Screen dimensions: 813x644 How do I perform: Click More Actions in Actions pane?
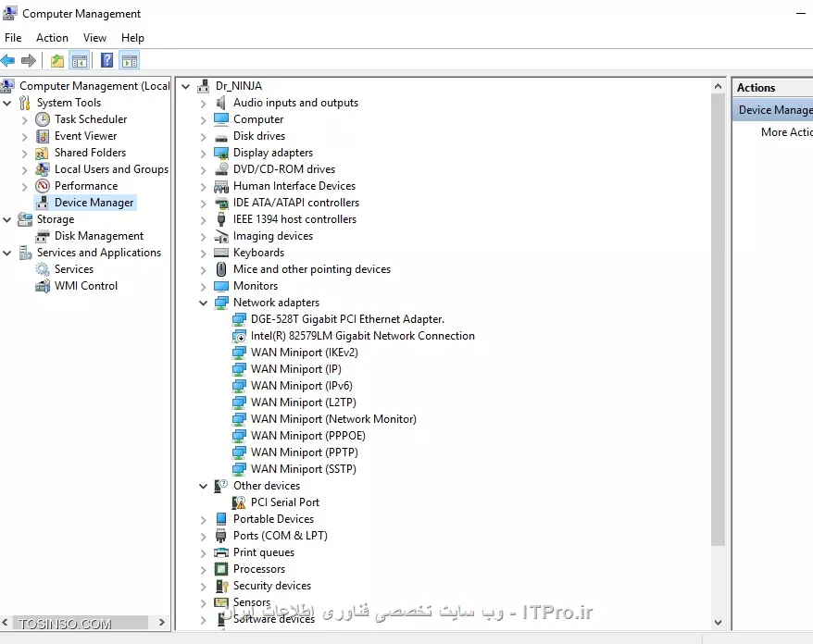(786, 132)
